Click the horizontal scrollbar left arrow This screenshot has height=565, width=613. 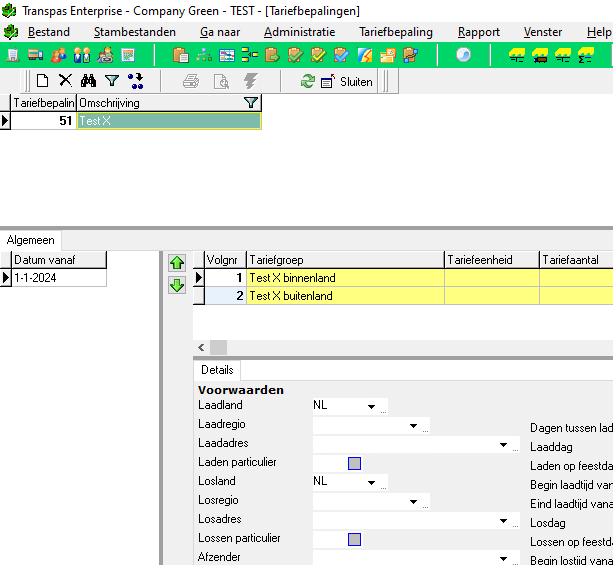click(x=201, y=347)
